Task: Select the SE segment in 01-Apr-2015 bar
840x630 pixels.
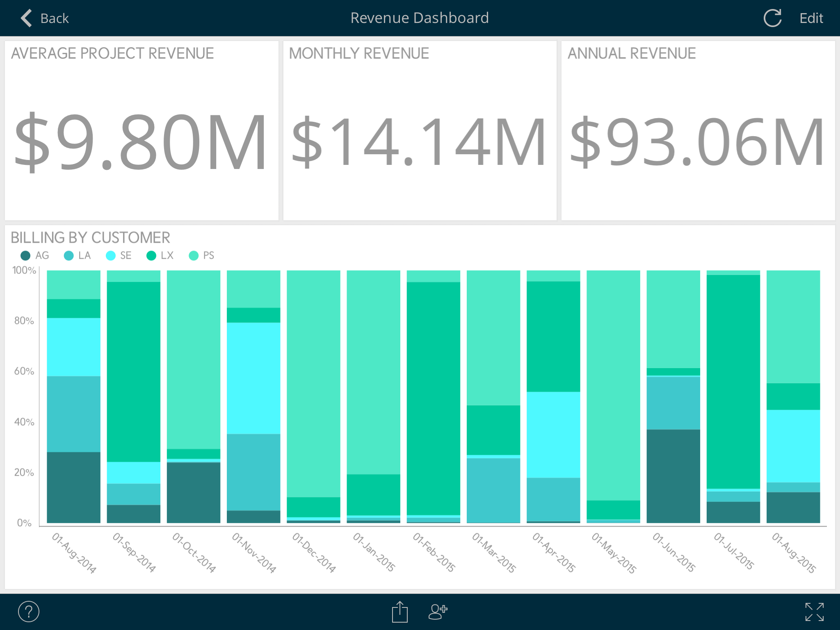Action: coord(553,435)
